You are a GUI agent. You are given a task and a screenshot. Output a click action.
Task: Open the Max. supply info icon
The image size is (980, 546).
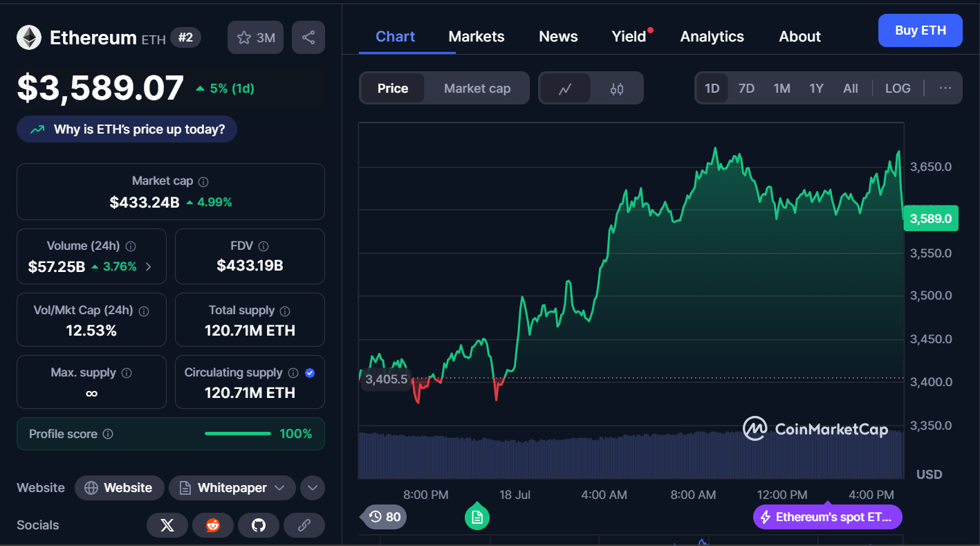127,373
